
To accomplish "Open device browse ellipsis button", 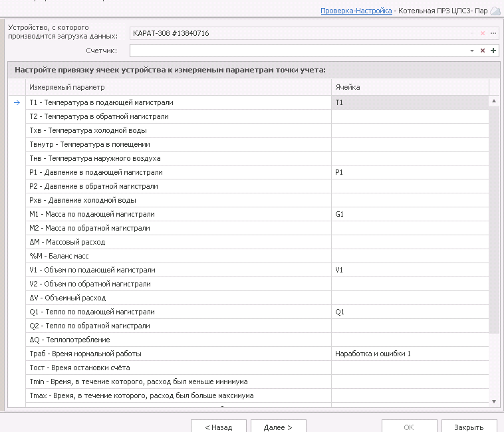I will [493, 33].
